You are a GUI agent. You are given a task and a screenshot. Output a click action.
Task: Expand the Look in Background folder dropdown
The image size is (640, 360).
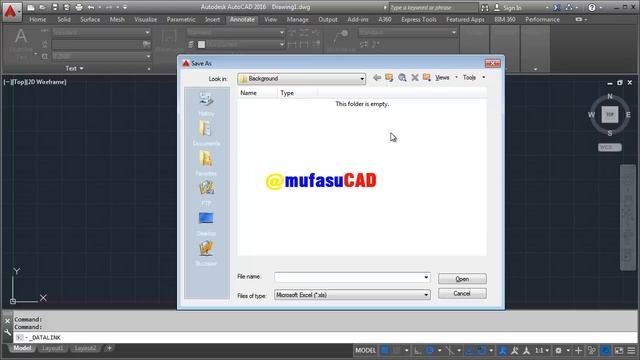click(362, 79)
